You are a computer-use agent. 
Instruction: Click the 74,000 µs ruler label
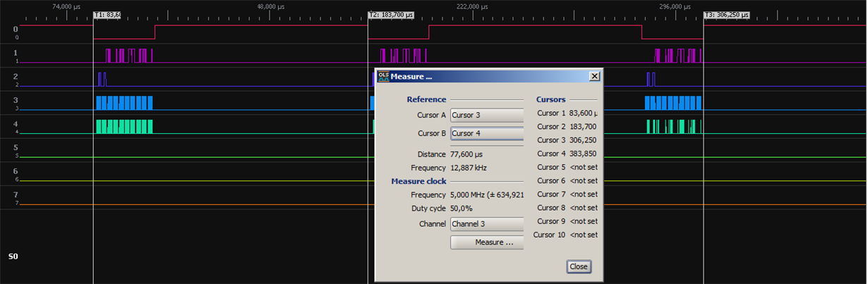pos(68,6)
